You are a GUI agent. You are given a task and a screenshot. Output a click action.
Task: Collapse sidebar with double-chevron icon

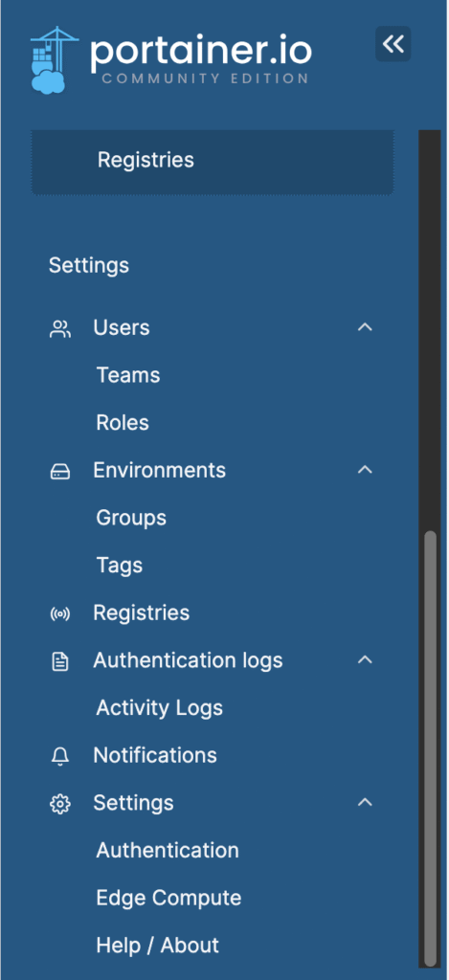pyautogui.click(x=393, y=44)
